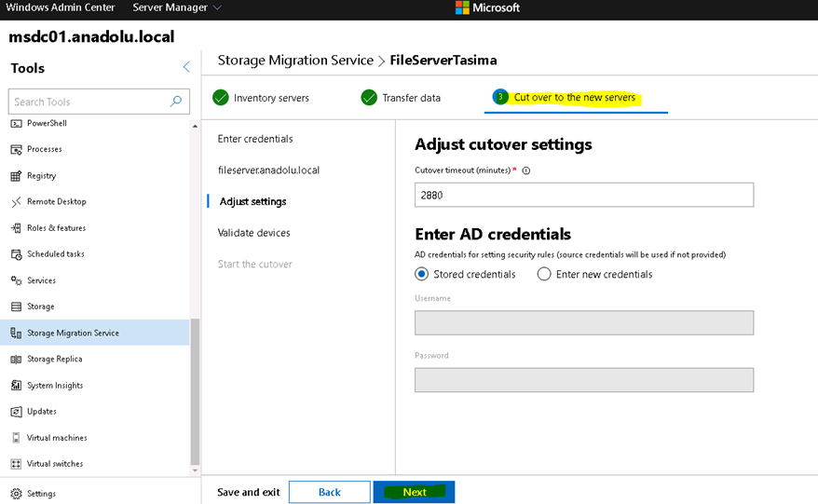Click the Tools list scroll up arrow
This screenshot has width=818, height=504.
pyautogui.click(x=195, y=127)
